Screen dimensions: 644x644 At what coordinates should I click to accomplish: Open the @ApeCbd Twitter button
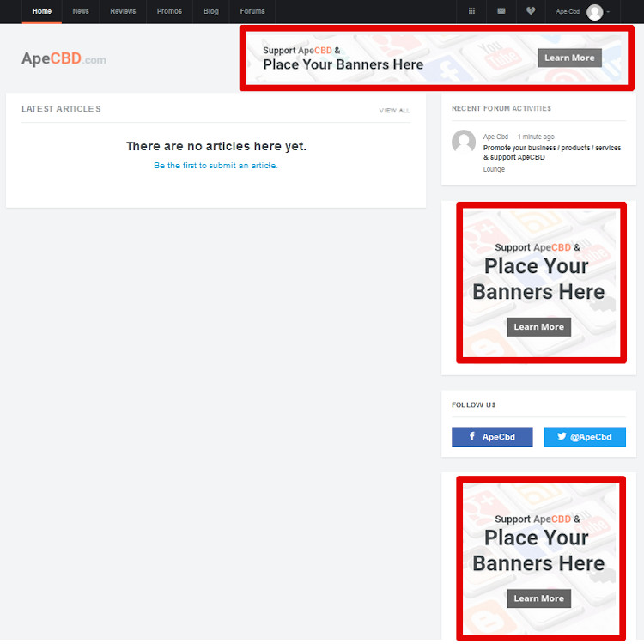point(585,437)
